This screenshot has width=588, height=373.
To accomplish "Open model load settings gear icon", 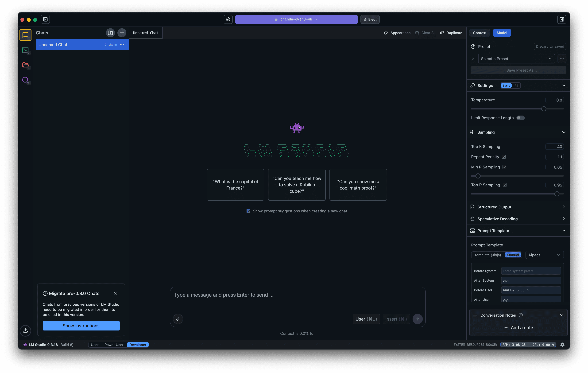I will [228, 19].
